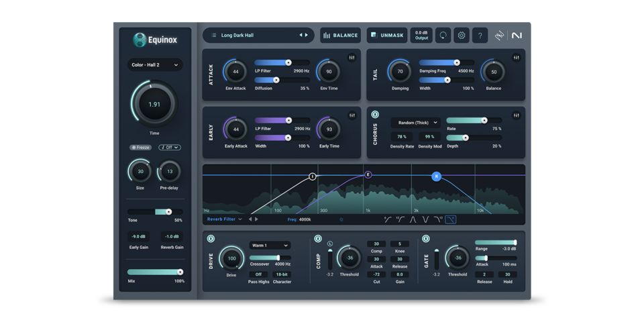The width and height of the screenshot is (644, 322).
Task: Click the UNMASK button
Action: click(387, 36)
